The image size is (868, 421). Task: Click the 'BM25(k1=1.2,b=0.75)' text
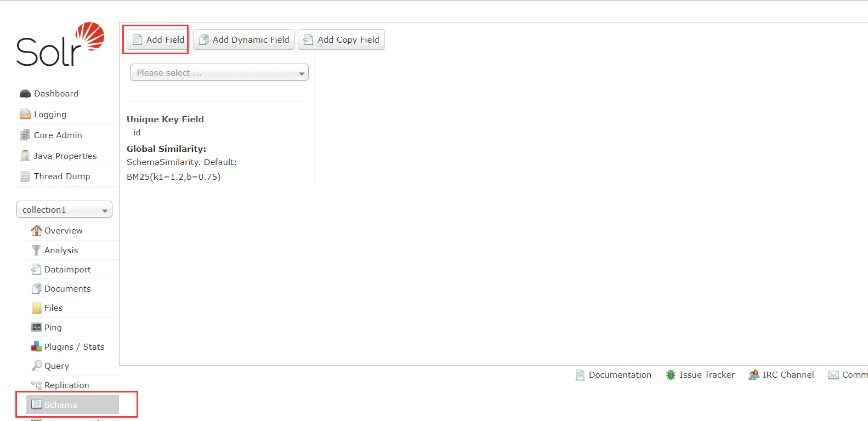174,177
